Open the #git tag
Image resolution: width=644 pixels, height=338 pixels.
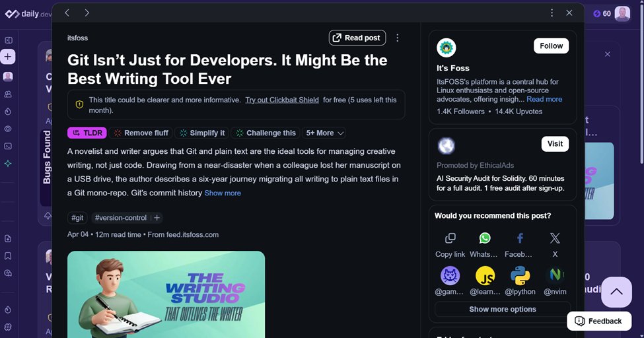[77, 218]
